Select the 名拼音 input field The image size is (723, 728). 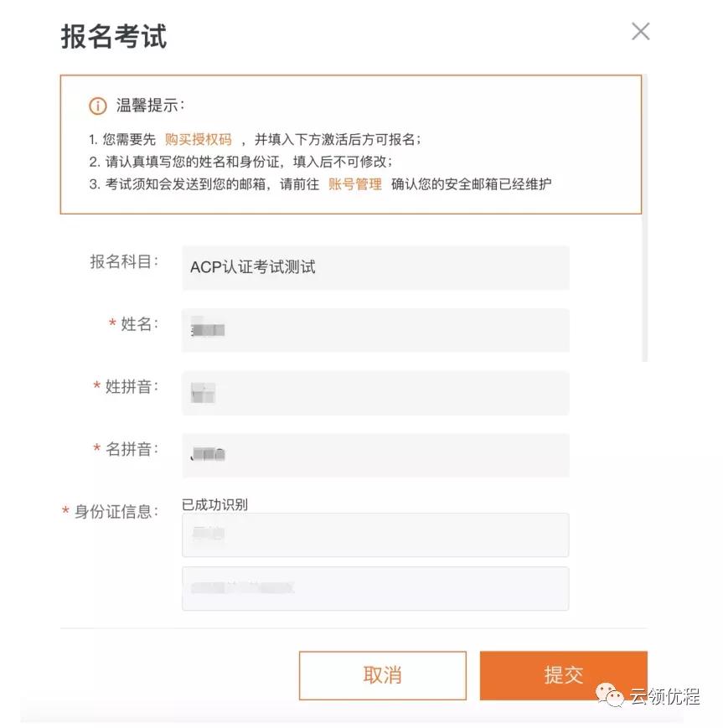[x=374, y=455]
